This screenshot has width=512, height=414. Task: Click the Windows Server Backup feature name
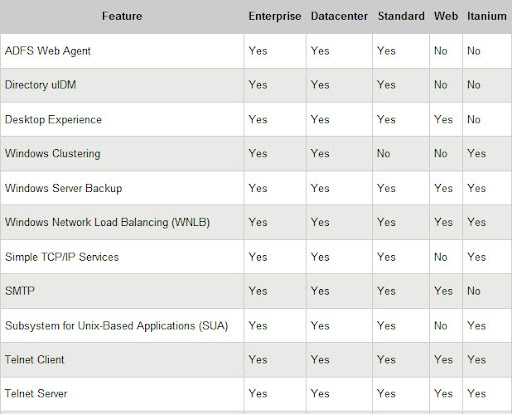coord(63,188)
